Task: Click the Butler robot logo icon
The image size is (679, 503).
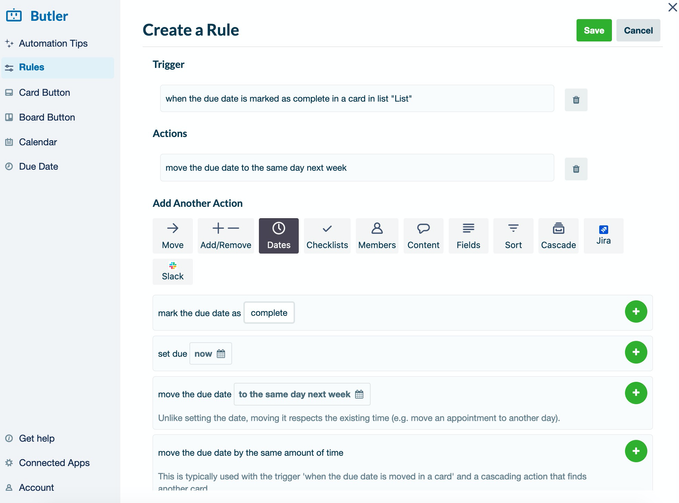Action: (14, 16)
